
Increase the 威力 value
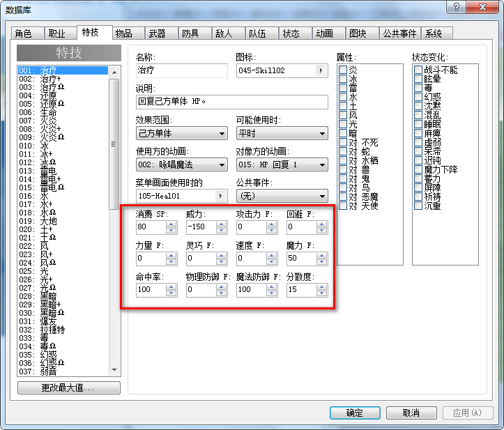(x=222, y=224)
